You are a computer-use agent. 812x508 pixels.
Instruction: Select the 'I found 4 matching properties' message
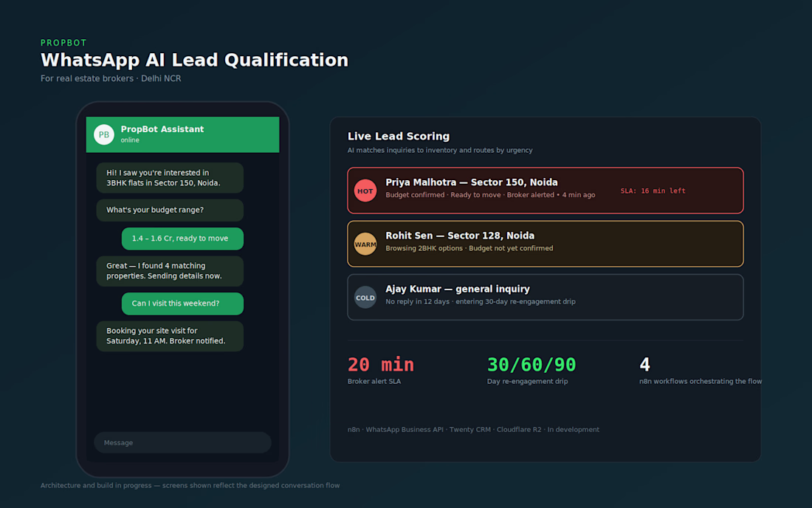[170, 271]
